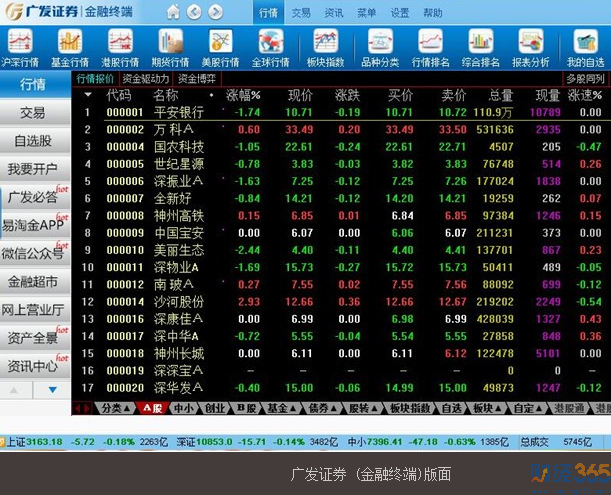Open 我要开户 in left sidebar
The height and width of the screenshot is (495, 611).
(x=35, y=169)
